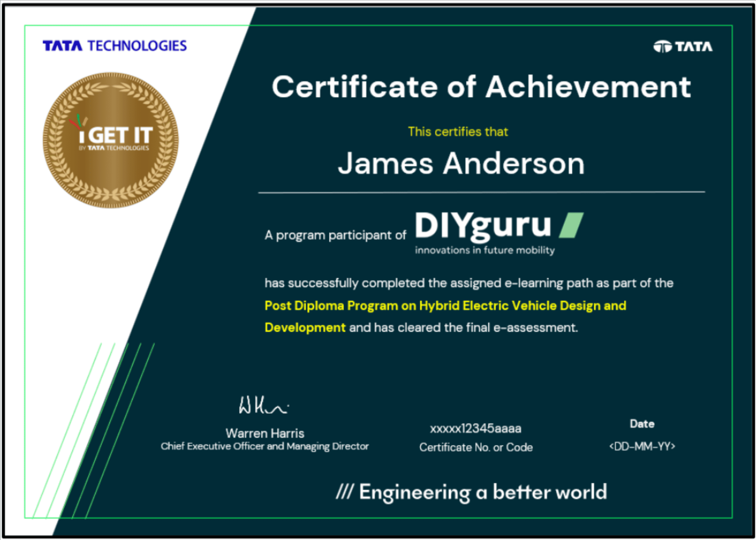Click the DD-MM-YY date placeholder
Image resolution: width=756 pixels, height=540 pixels.
(642, 446)
